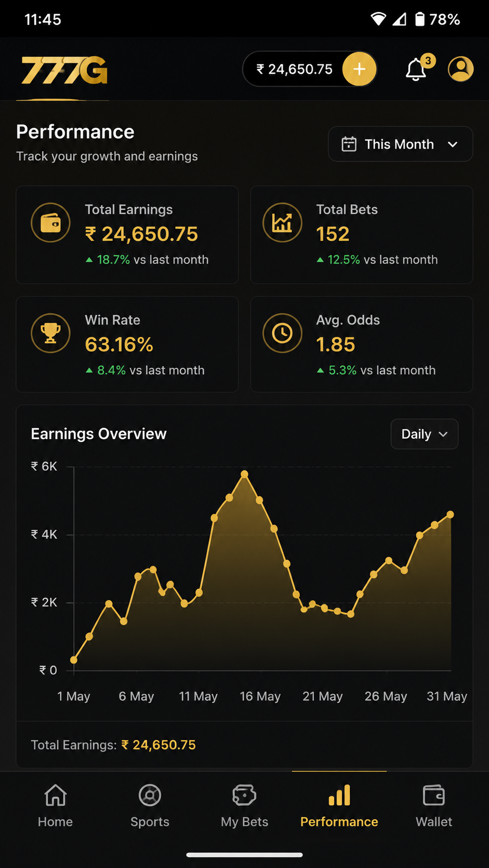Go to the Home tab
This screenshot has width=489, height=868.
point(55,806)
